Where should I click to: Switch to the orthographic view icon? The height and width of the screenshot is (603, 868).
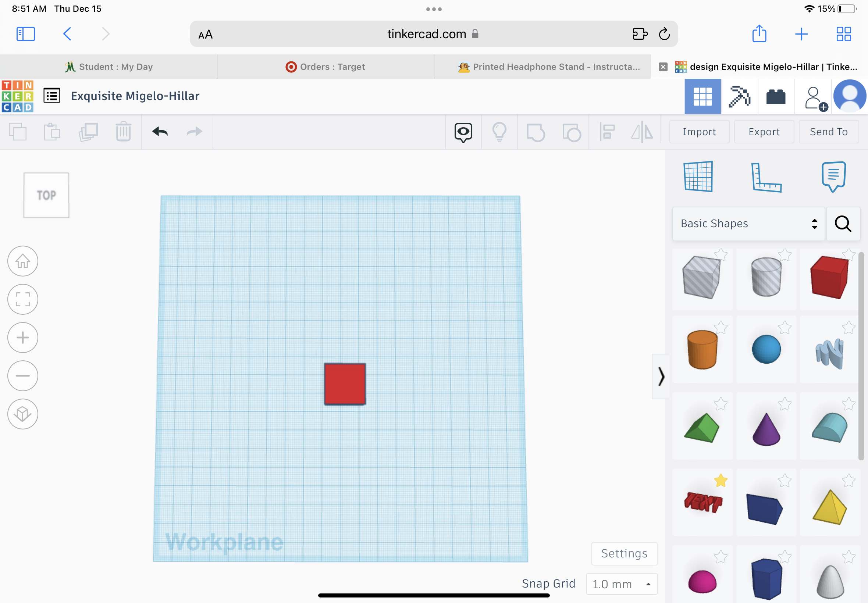[x=23, y=414]
